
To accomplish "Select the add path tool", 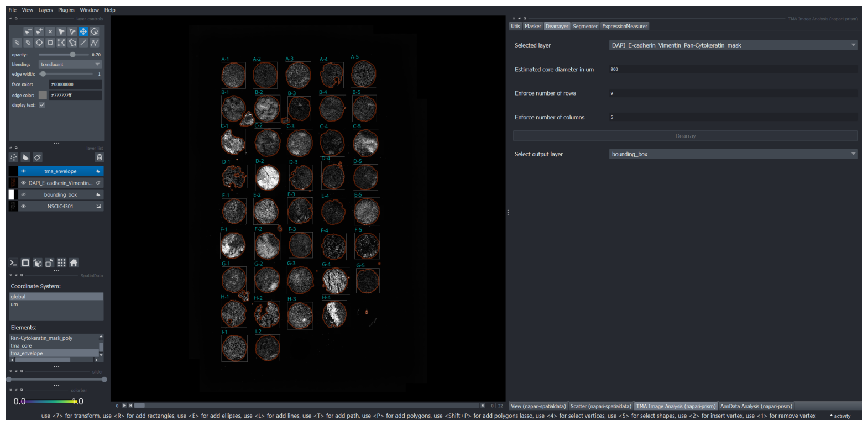I will click(95, 43).
